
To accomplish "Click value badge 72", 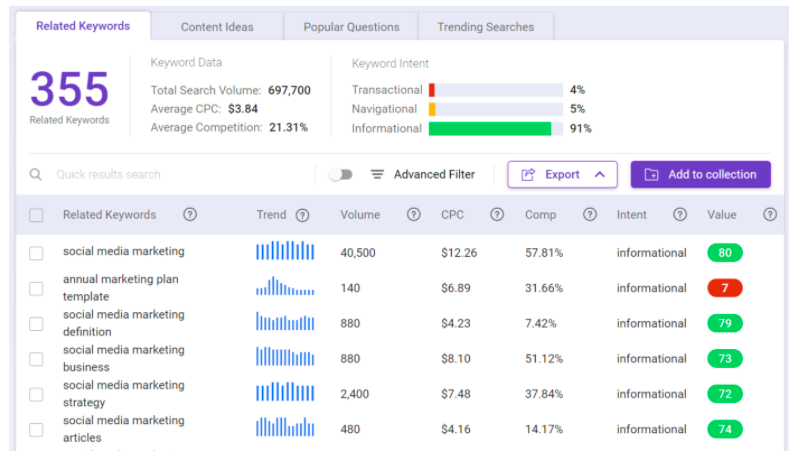I will click(724, 394).
